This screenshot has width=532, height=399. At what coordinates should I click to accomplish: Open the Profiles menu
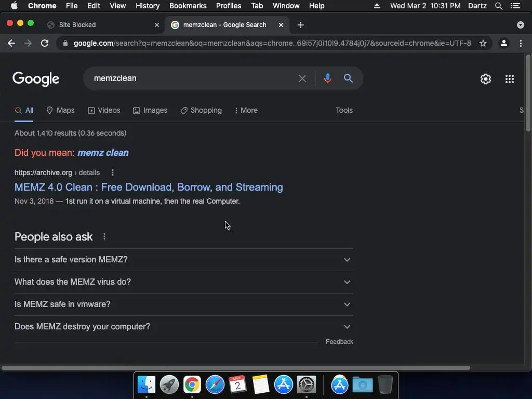[229, 6]
